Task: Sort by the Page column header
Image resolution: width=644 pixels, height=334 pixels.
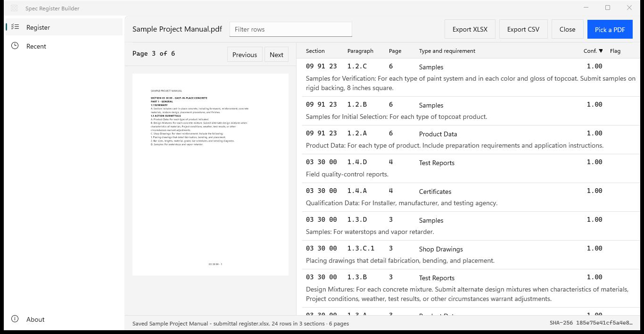Action: (x=395, y=51)
